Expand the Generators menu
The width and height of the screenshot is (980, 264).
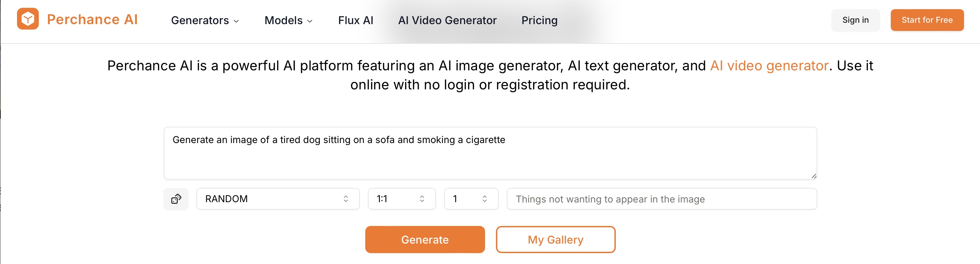click(205, 20)
